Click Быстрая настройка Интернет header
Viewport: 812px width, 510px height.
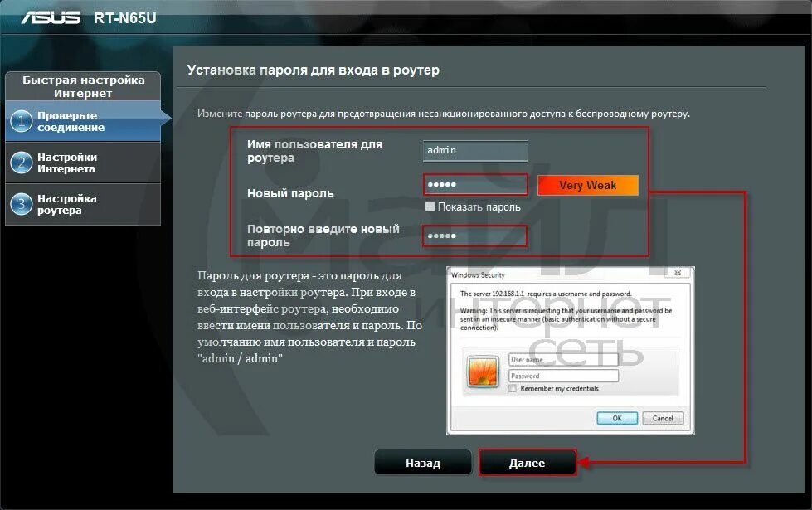pos(83,86)
